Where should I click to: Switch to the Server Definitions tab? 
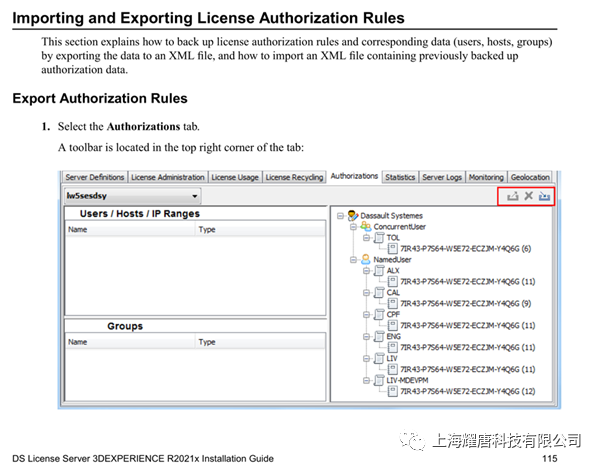tap(95, 177)
